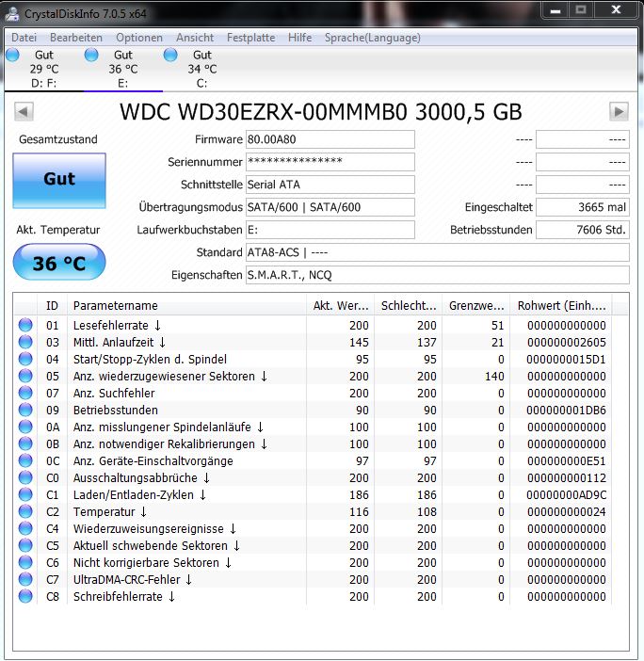Select raw value 000000001DB6
The width and height of the screenshot is (644, 661).
coord(566,411)
